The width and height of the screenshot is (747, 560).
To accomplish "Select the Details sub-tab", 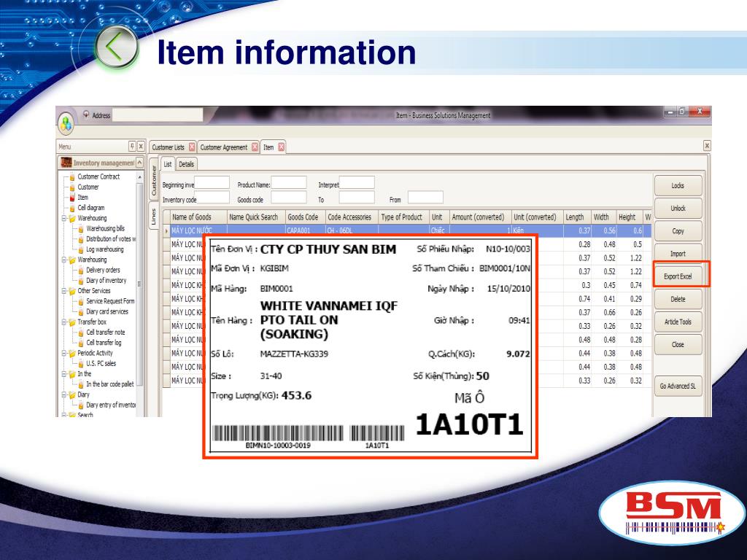I will pyautogui.click(x=186, y=164).
